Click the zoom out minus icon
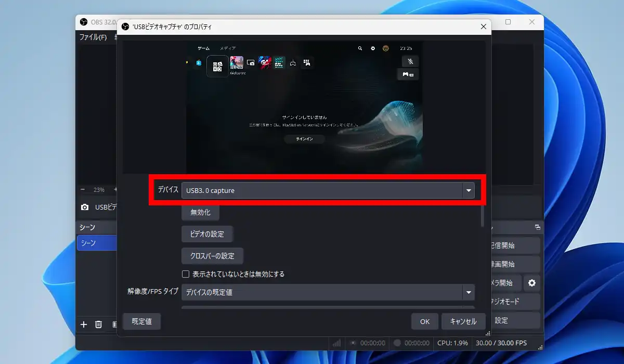The height and width of the screenshot is (364, 624). [x=83, y=190]
